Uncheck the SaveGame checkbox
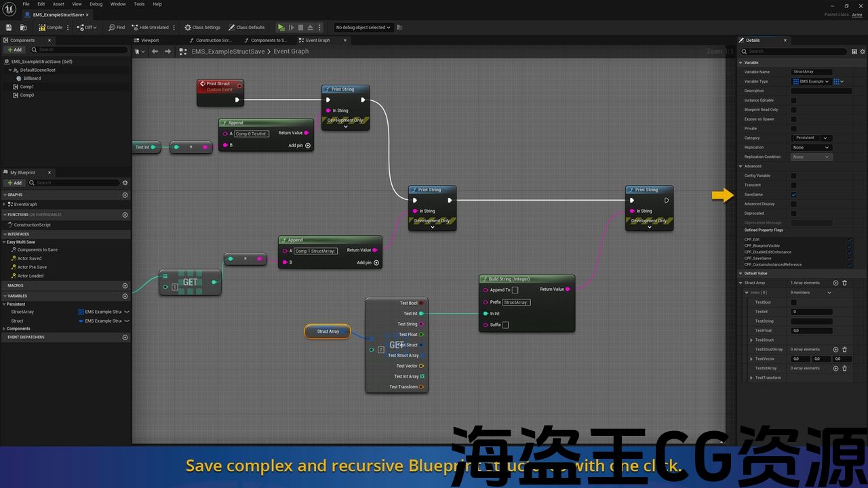Image resolution: width=868 pixels, height=488 pixels. tap(793, 195)
